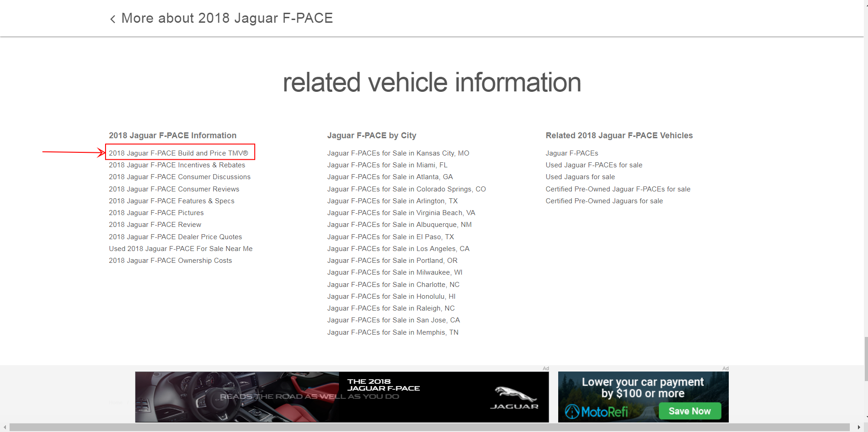Viewport: 868px width, 432px height.
Task: Select F-PACEs for Sale in Milwaukee, WI
Action: click(x=394, y=272)
